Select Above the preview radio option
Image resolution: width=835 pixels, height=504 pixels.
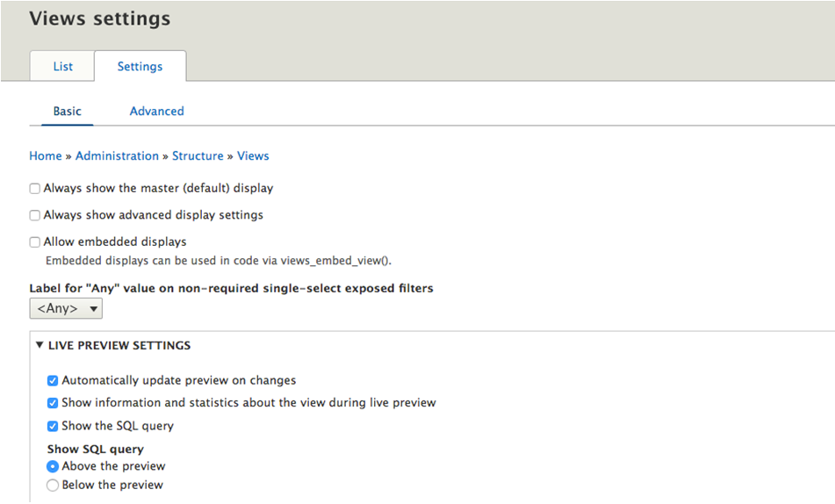click(x=53, y=467)
